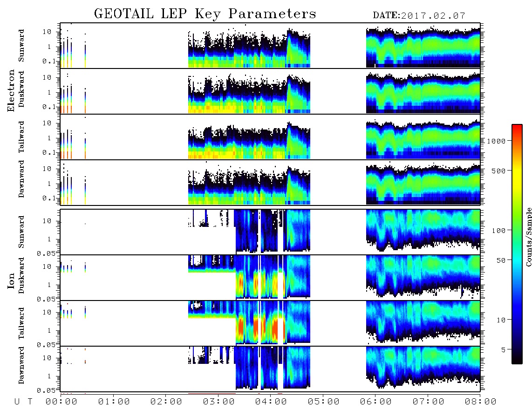
Task: Click the black bottom of the colorbar
Action: (517, 360)
